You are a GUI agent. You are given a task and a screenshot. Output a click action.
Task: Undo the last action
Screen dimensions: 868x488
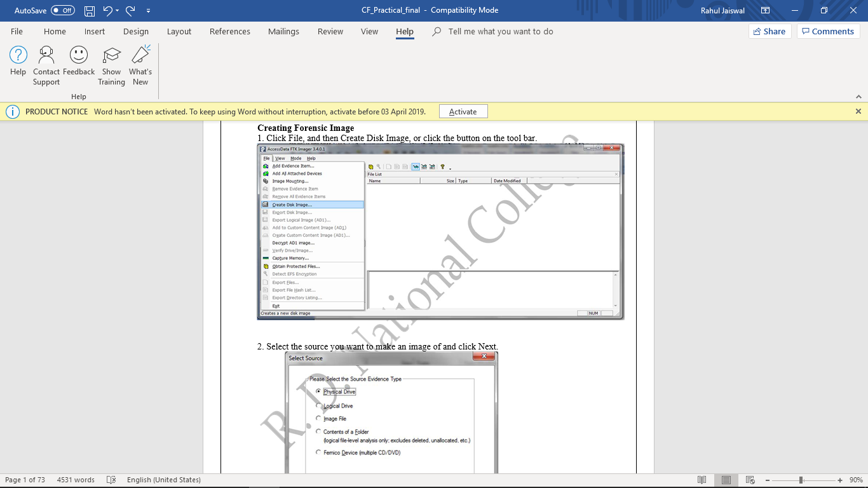[107, 10]
